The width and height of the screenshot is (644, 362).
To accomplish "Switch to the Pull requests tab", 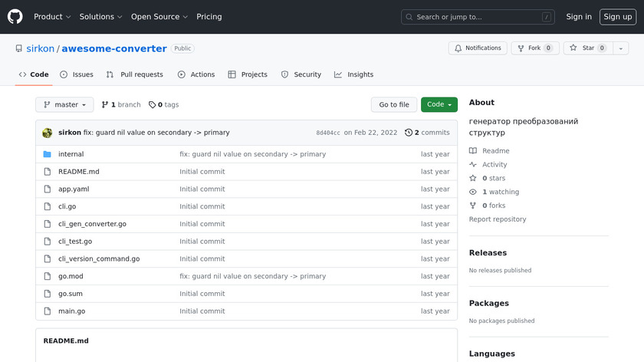I will click(135, 74).
